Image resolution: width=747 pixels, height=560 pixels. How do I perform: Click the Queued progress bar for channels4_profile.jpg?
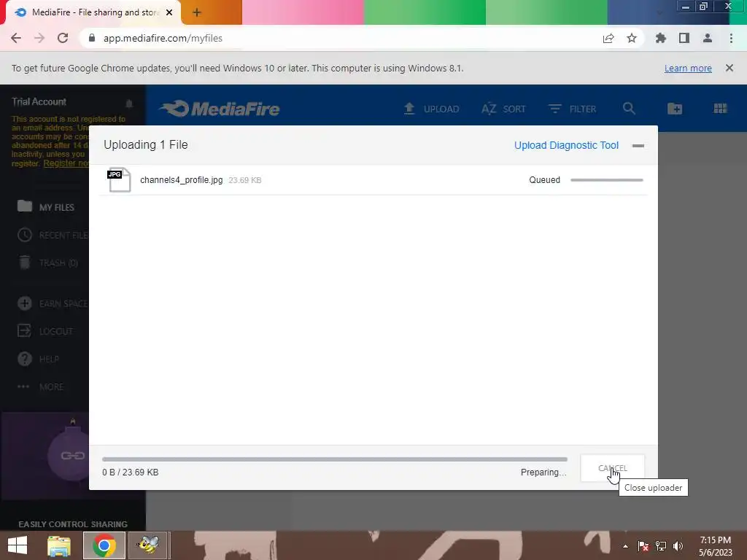(606, 180)
